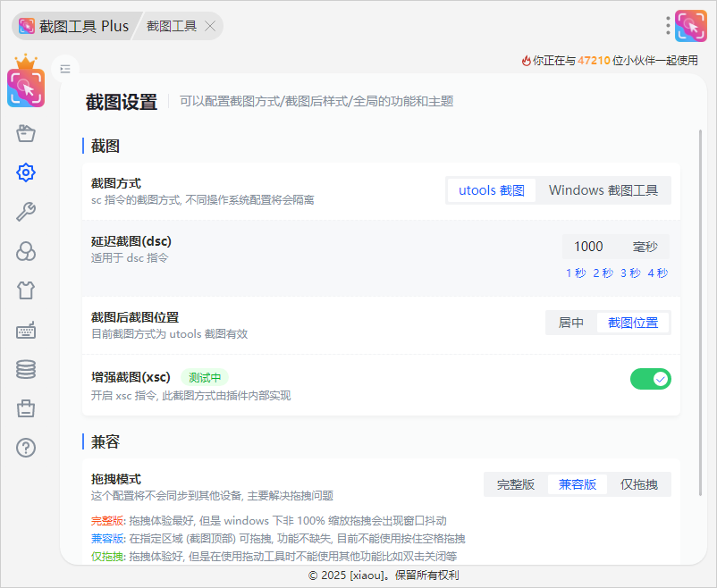The image size is (717, 588).
Task: Click the 47210 user count text
Action: [x=594, y=61]
